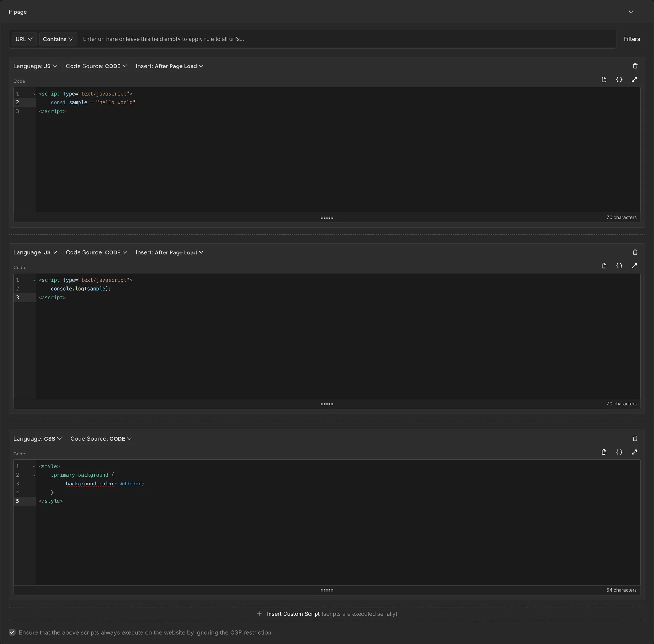Open the URL source type dropdown
Screen dimensions: 654x644
[x=24, y=39]
